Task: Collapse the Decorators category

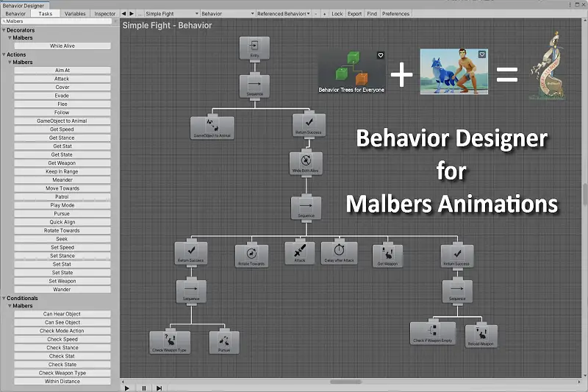Action: 4,30
